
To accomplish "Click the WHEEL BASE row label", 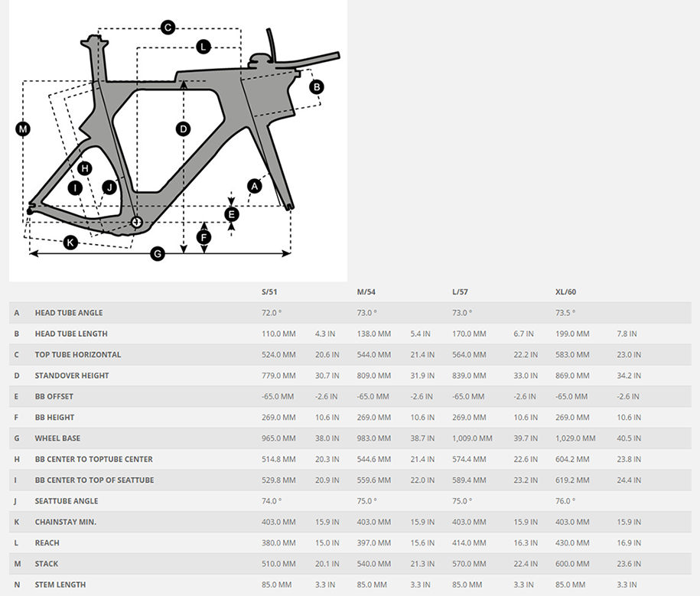I will point(57,438).
